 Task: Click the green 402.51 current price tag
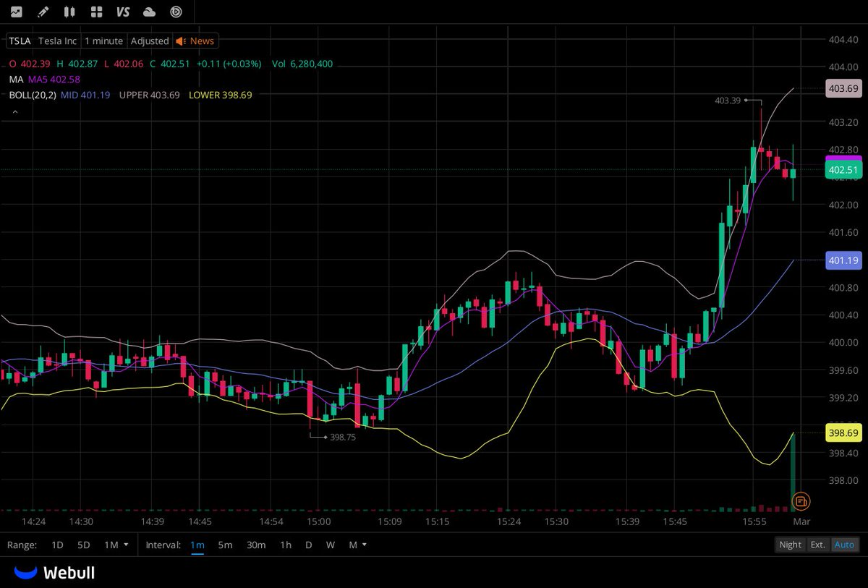point(843,170)
